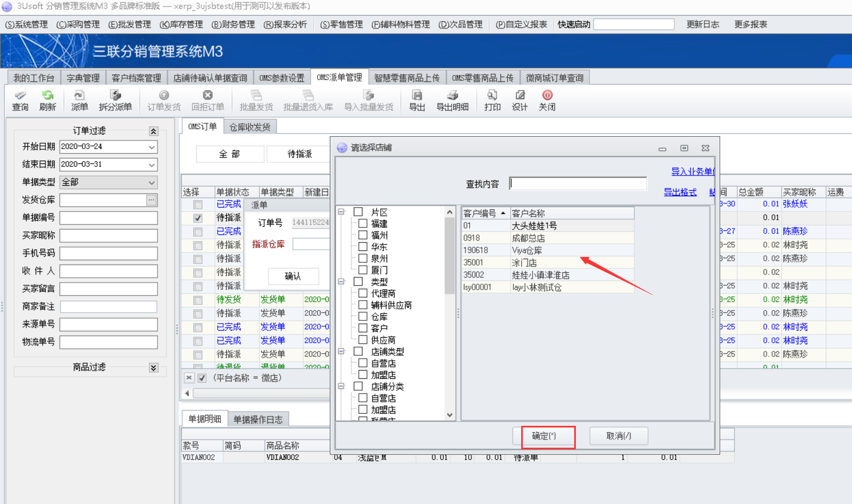Collapse the 店铺分类 tree node

[x=341, y=386]
